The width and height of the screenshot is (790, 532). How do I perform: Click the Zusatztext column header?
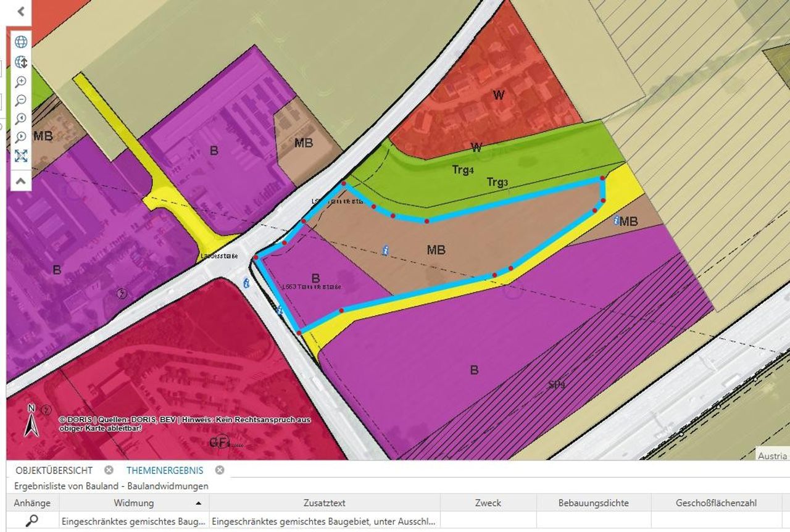[324, 503]
